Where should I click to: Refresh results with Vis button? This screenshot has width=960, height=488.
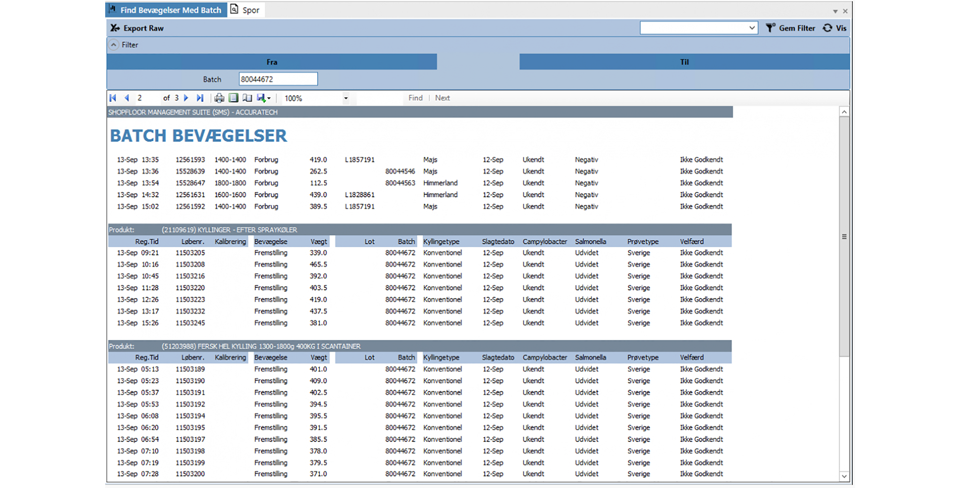834,28
